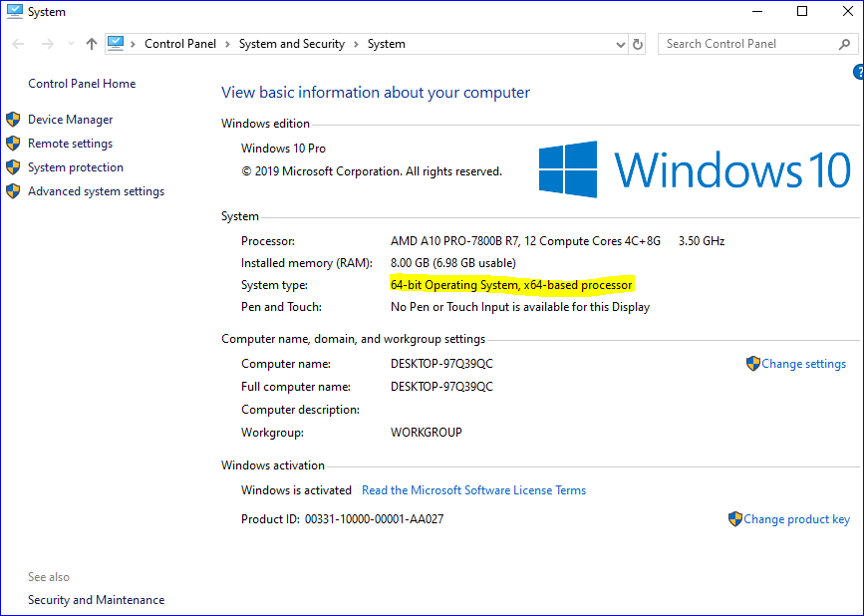Screen dimensions: 864x616
Task: Select the highlighted 64-bit Operating System text
Action: 511,285
